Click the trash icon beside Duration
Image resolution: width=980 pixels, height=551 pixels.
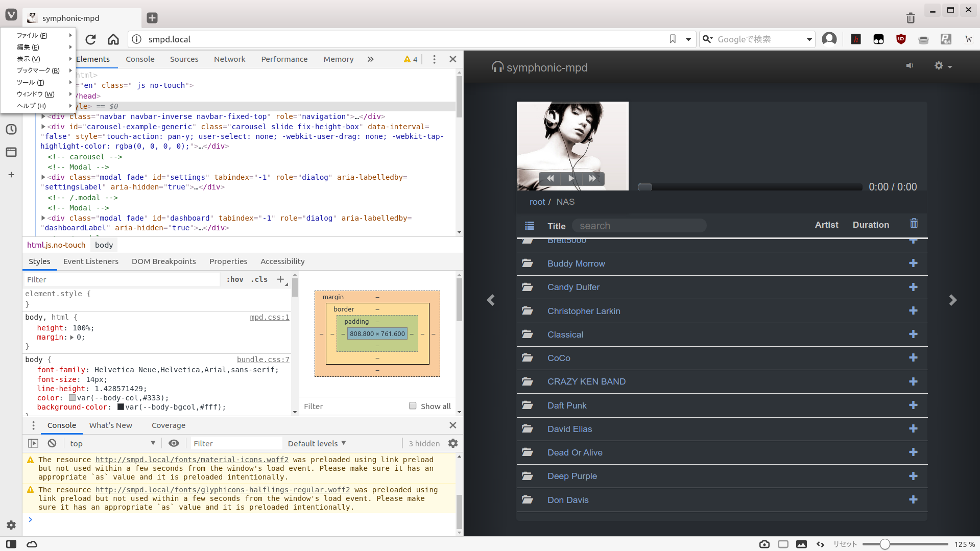[914, 224]
